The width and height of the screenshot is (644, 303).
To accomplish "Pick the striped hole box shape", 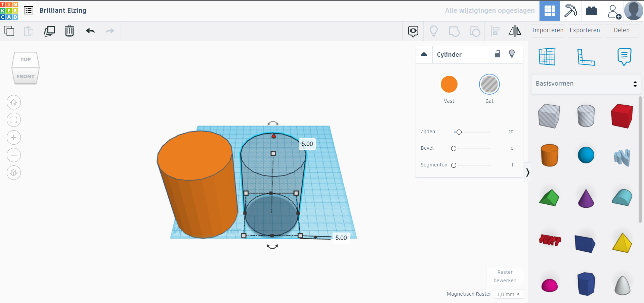I will 549,116.
